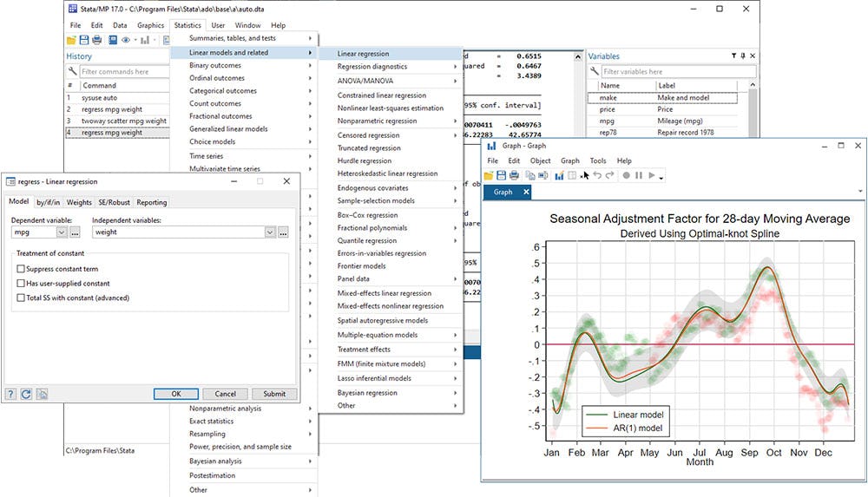Click Cancel button in regress dialog
The image size is (868, 497).
tap(226, 394)
